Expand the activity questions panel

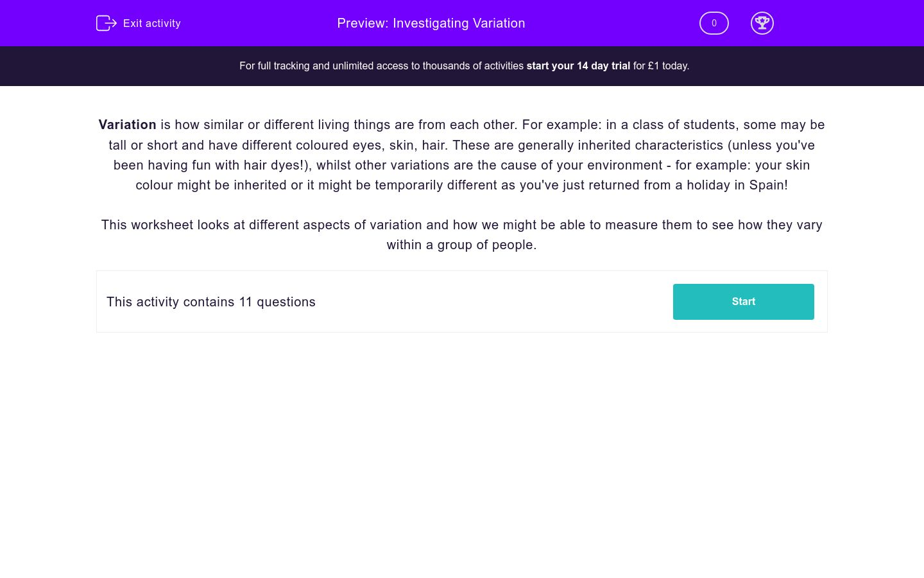point(462,301)
